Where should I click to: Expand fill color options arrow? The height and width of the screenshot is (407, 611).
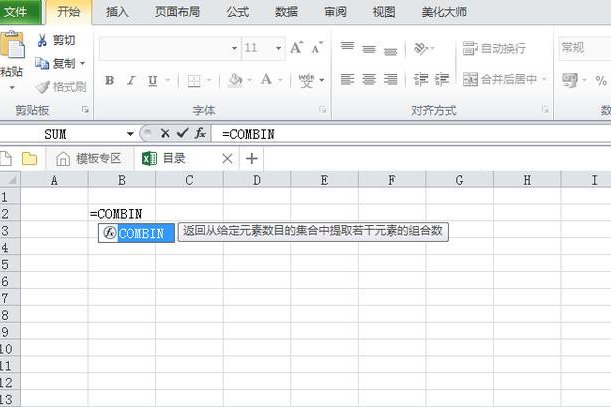249,80
